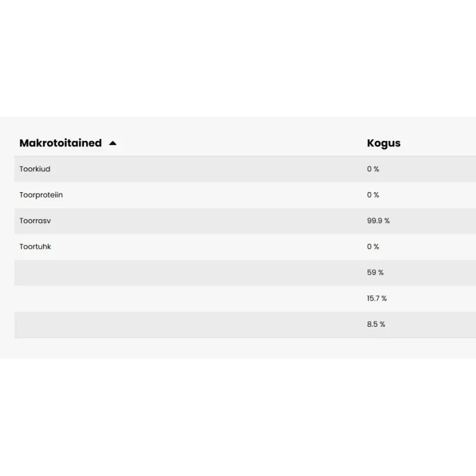Click the sort arrow beside Makrotoitained
476x476 pixels.
[113, 143]
